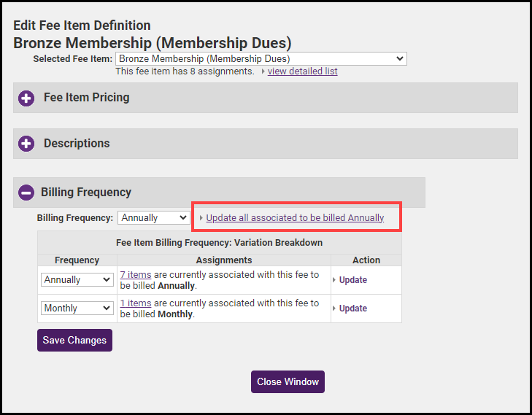Image resolution: width=532 pixels, height=415 pixels.
Task: Click Update in the Monthly row
Action: [353, 309]
